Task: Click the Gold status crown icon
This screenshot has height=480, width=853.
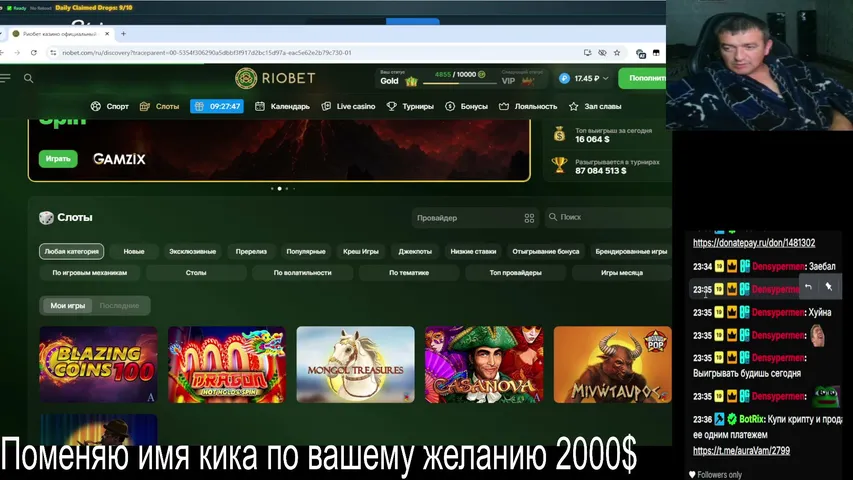Action: pyautogui.click(x=411, y=81)
